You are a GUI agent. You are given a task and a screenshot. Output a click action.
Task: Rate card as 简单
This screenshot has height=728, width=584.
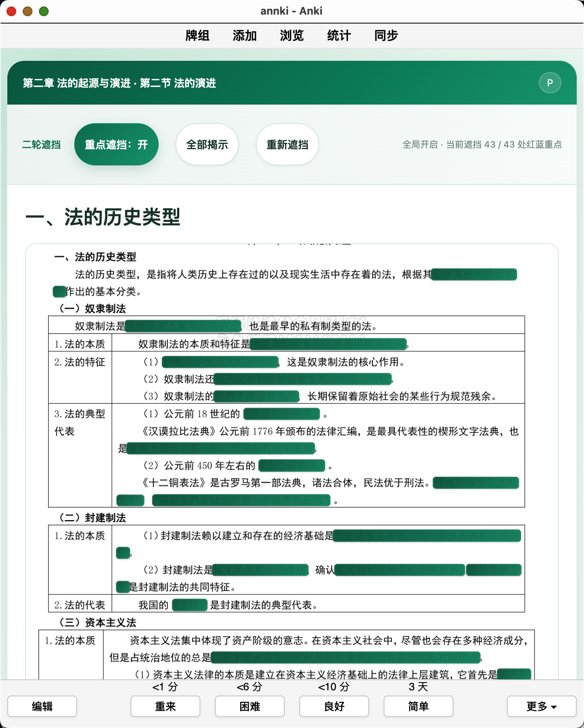click(419, 707)
